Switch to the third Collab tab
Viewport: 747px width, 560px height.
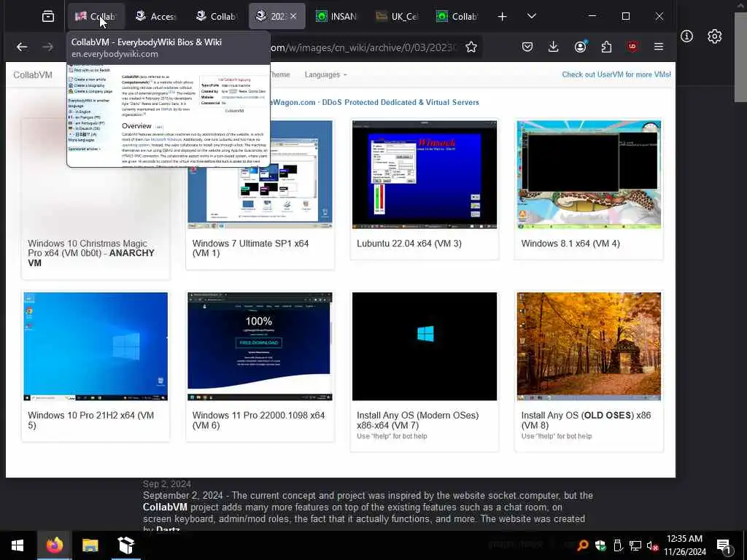[x=217, y=17]
